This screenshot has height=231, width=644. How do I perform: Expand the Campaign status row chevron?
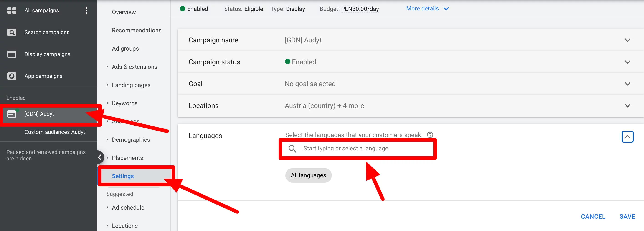[627, 62]
